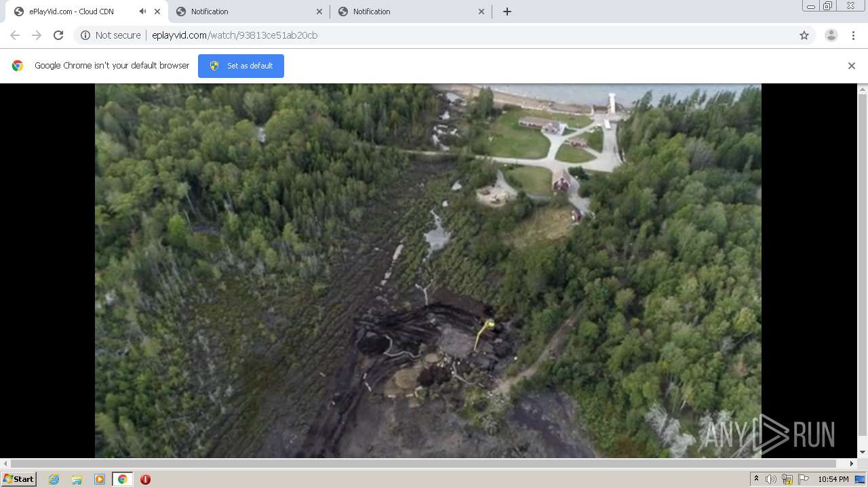Screen dimensions: 868x488
Task: Open a new browser tab
Action: point(507,12)
